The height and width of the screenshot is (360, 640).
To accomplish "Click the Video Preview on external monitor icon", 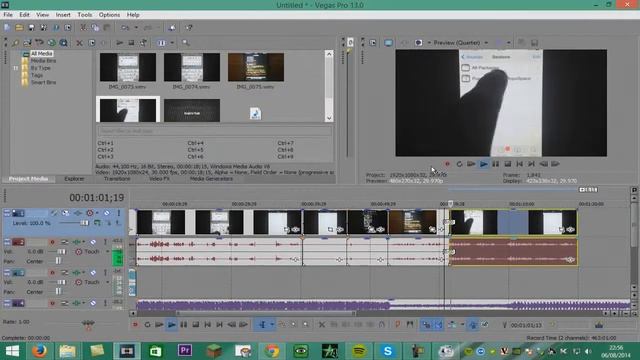I will tap(388, 42).
